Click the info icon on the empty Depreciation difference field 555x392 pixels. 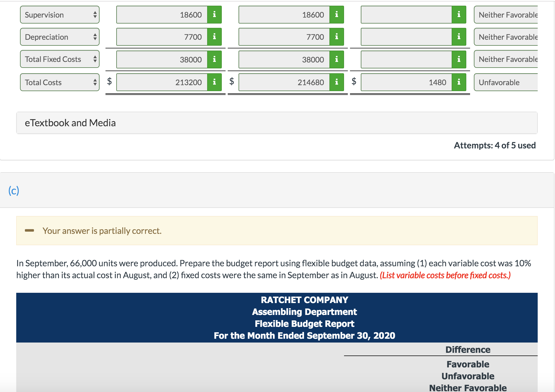tap(458, 37)
